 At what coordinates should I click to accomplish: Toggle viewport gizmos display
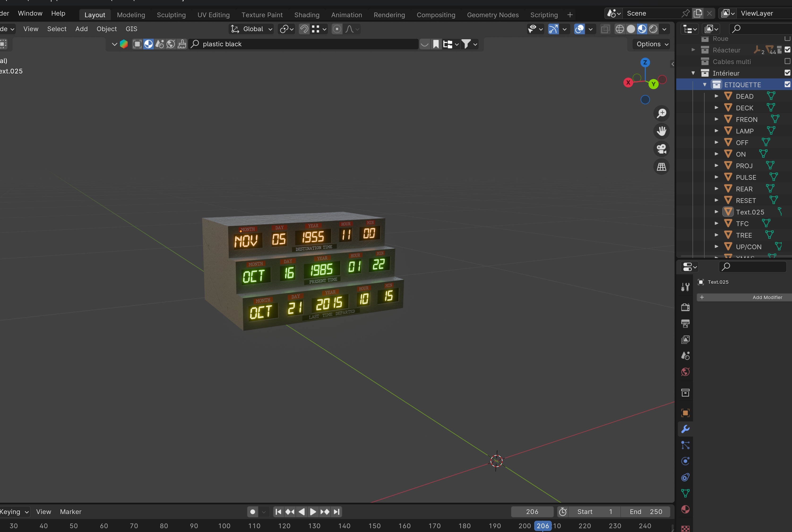click(x=553, y=29)
